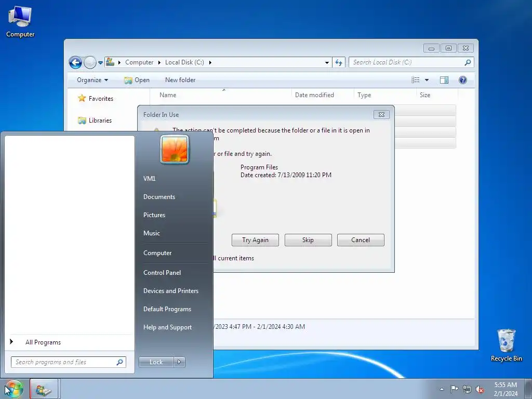
Task: Click the Forward arrow in Explorer
Action: pos(90,62)
